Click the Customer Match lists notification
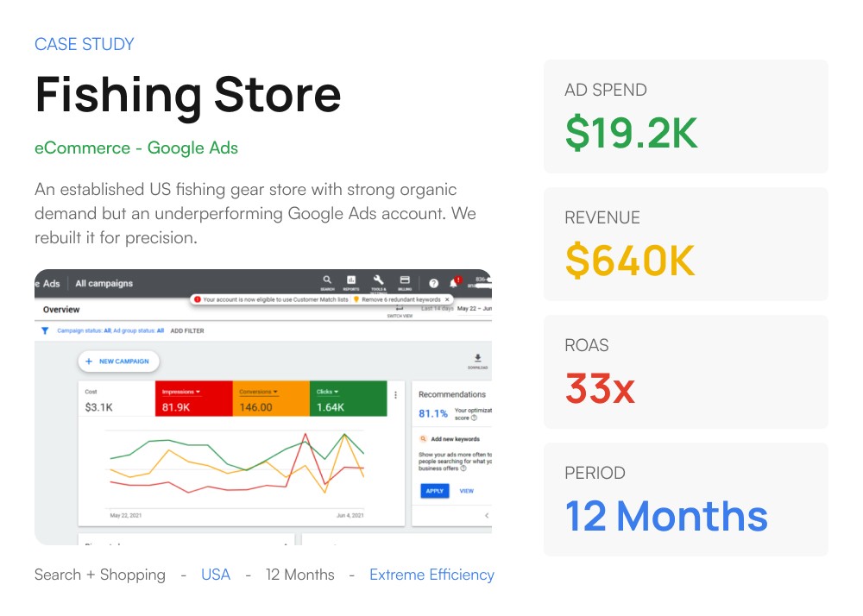This screenshot has width=863, height=616. point(276,299)
